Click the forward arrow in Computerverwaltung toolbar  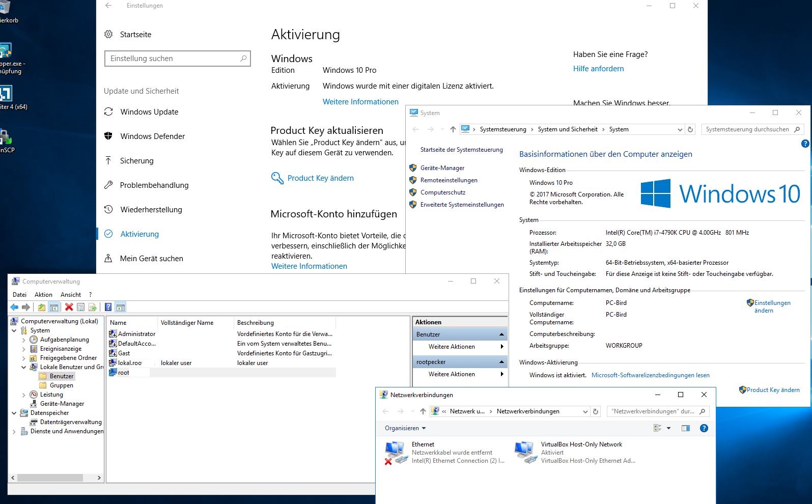(26, 307)
